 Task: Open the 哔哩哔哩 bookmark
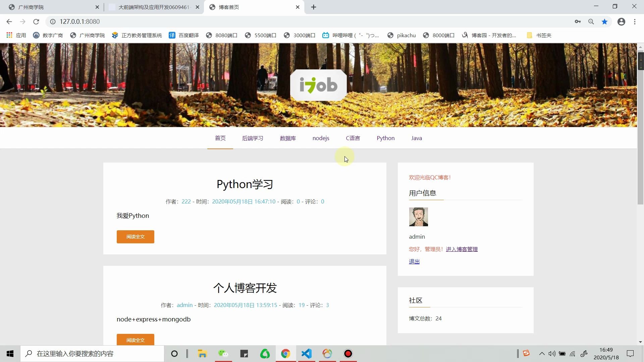(x=351, y=35)
